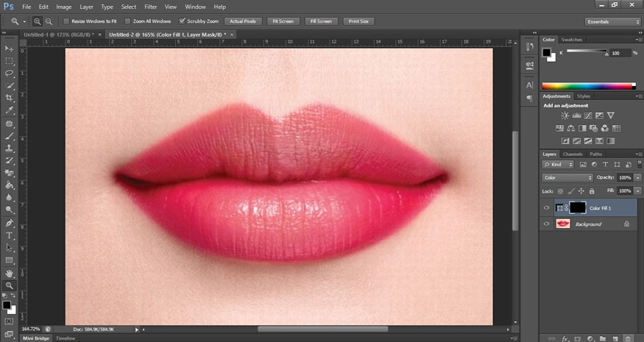Select the Paint Bucket tool
The image size is (644, 342).
pos(9,185)
